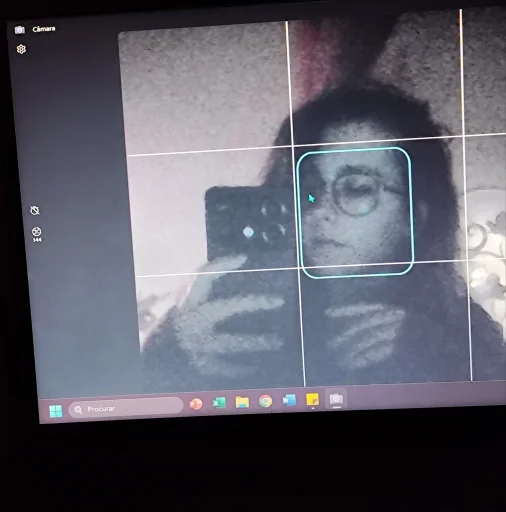Image resolution: width=506 pixels, height=512 pixels.
Task: Open the Camera settings gear
Action: (21, 49)
